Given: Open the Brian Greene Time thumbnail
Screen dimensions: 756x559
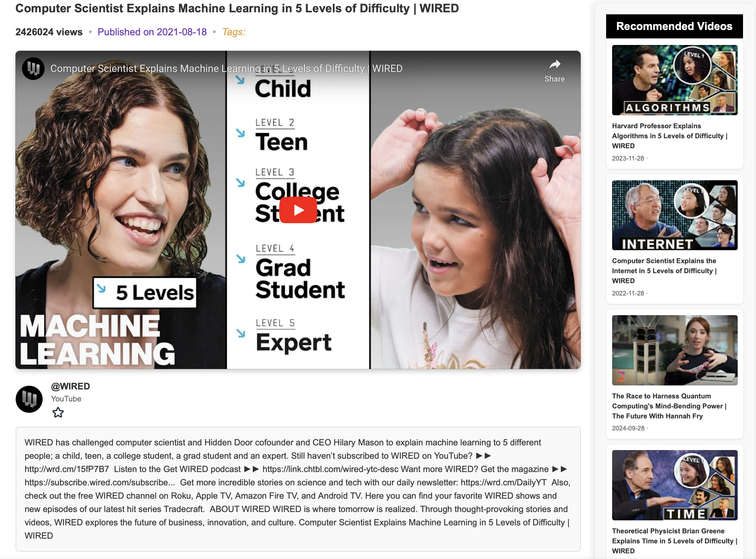Looking at the screenshot, I should click(674, 485).
